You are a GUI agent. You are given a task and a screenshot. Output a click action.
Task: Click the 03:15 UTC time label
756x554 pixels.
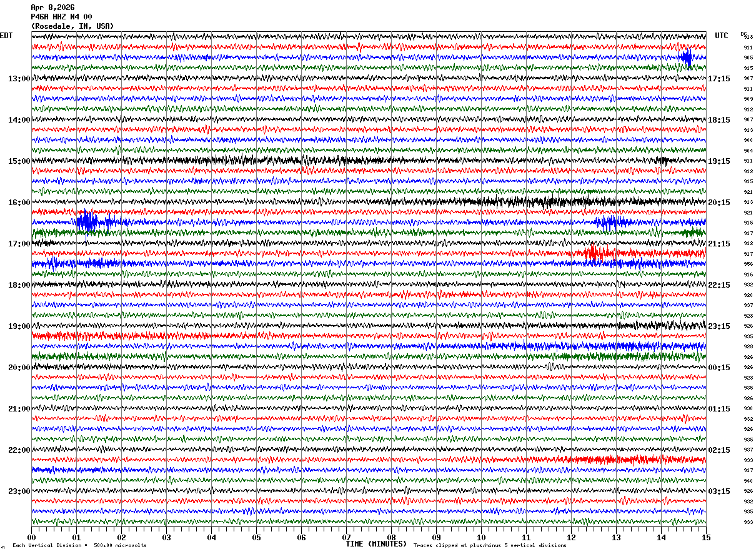point(719,491)
